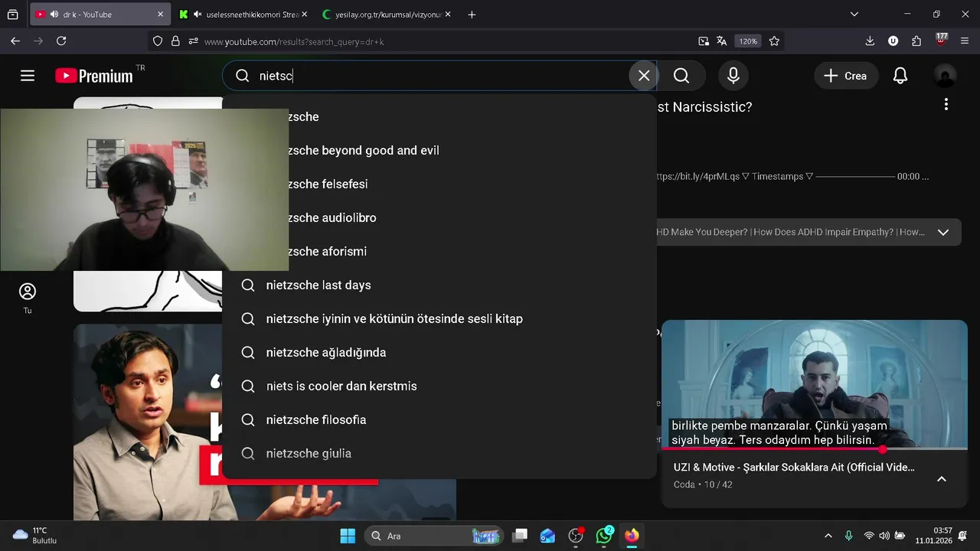Select suggestion 'nietzsche giulia'
The height and width of the screenshot is (551, 980).
point(439,454)
